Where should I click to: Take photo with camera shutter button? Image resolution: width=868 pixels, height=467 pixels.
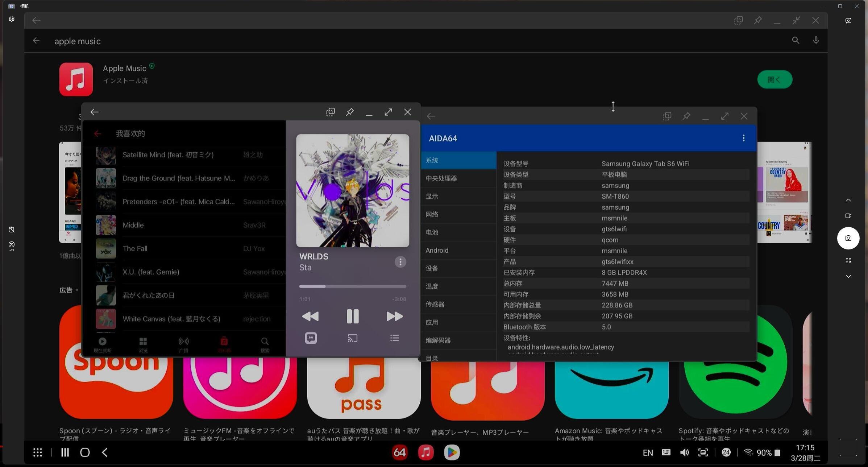pos(848,238)
